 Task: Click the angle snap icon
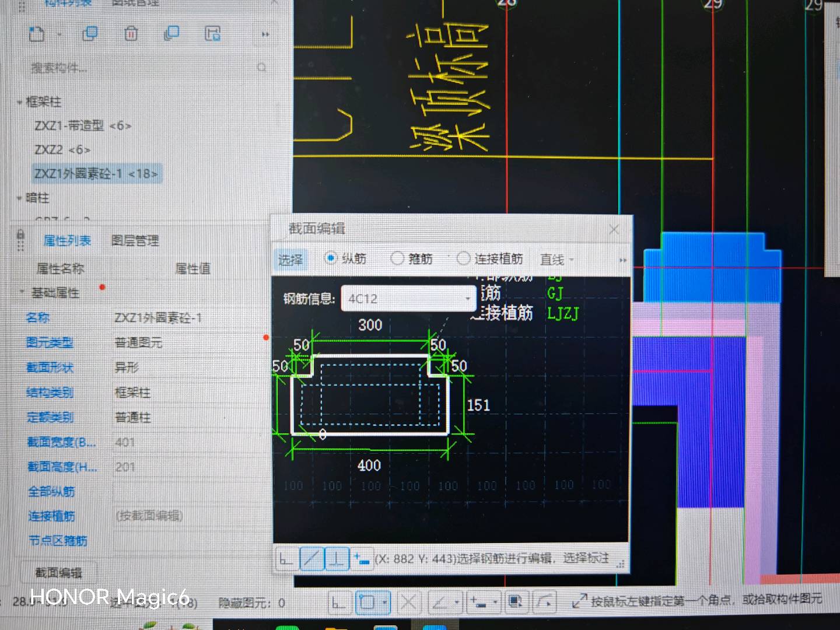(440, 602)
